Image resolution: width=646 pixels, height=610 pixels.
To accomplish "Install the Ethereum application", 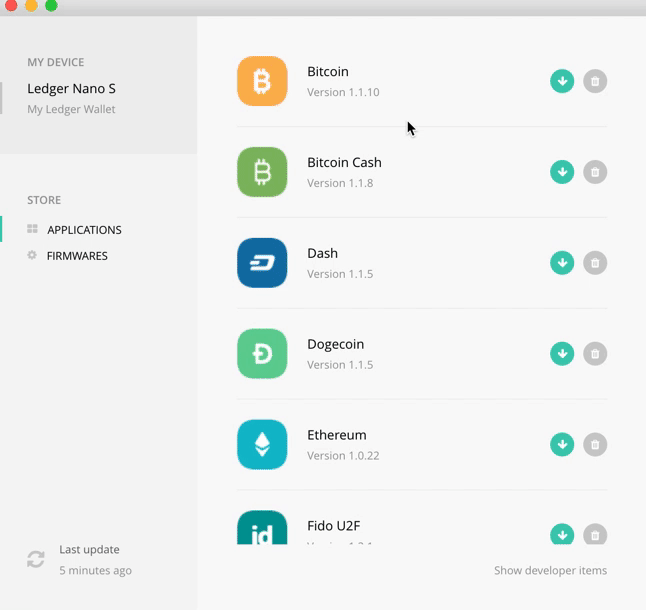I will tap(562, 444).
